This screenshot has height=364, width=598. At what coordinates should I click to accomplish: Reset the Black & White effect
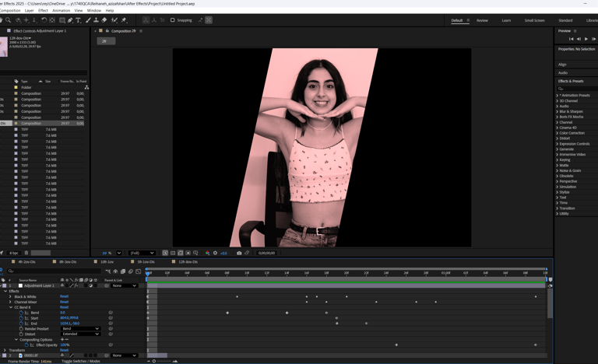pyautogui.click(x=64, y=296)
